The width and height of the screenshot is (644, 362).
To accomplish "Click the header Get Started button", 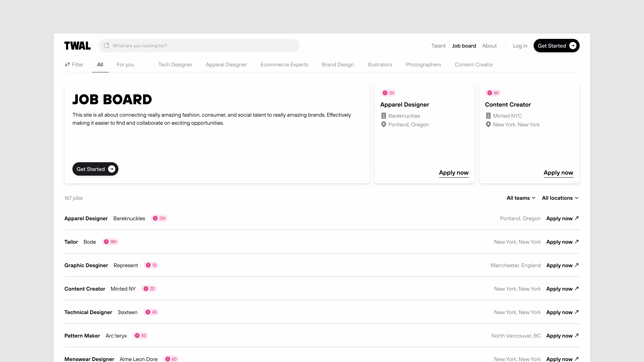I will pos(557,46).
